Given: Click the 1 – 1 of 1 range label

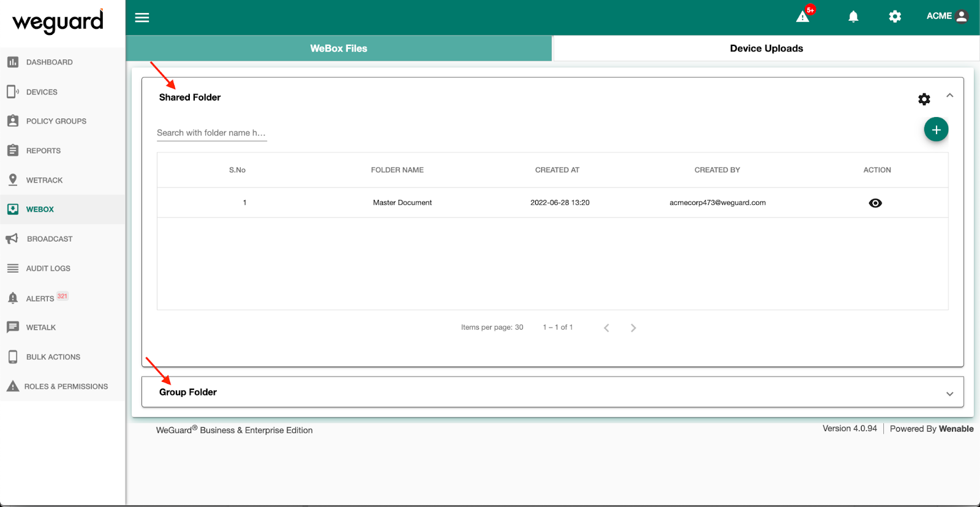Looking at the screenshot, I should pos(557,327).
